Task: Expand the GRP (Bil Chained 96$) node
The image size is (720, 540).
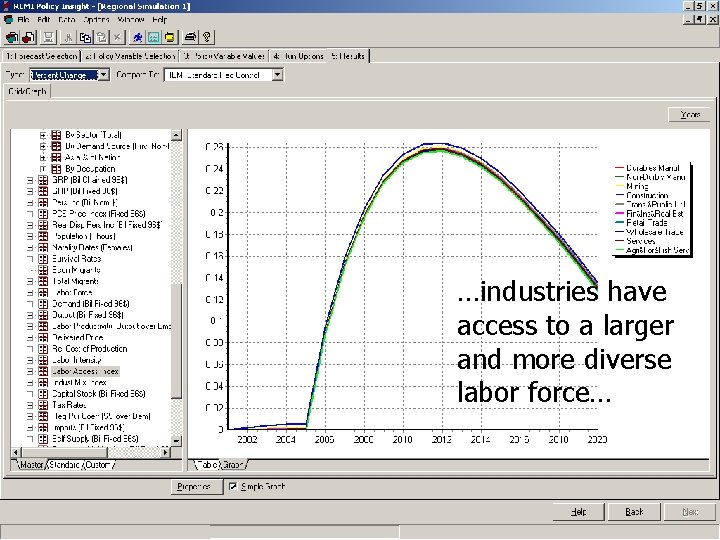Action: tap(30, 180)
